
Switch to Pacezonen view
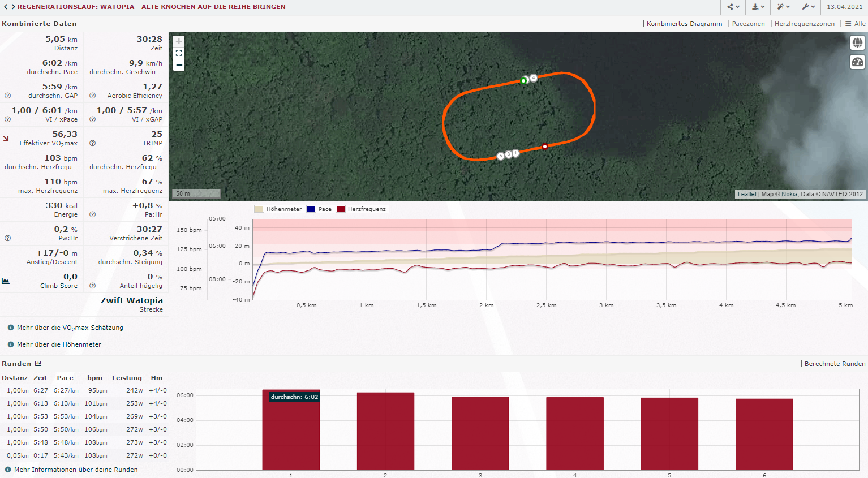748,24
